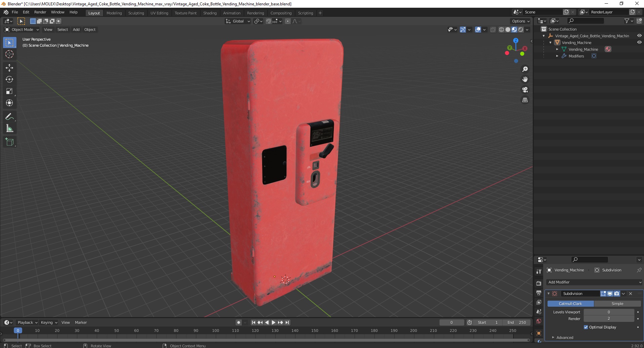Select the Cursor tool in the toolbar

pyautogui.click(x=9, y=54)
